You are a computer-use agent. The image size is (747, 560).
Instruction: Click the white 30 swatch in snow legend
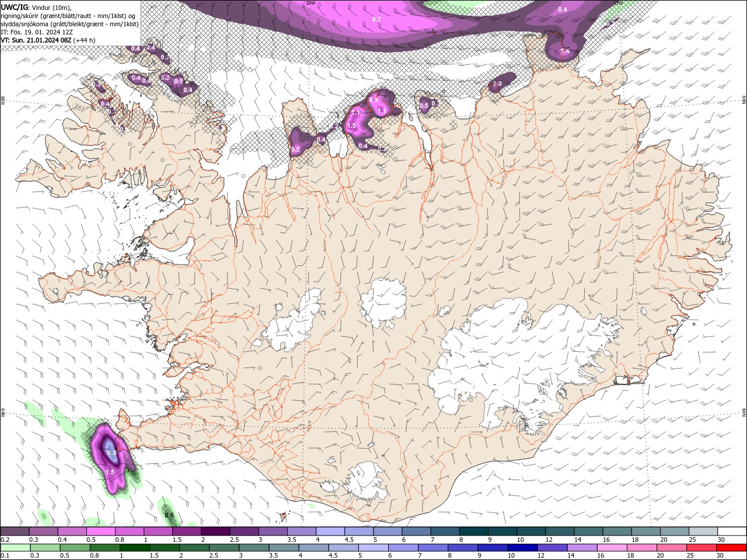coord(731,531)
